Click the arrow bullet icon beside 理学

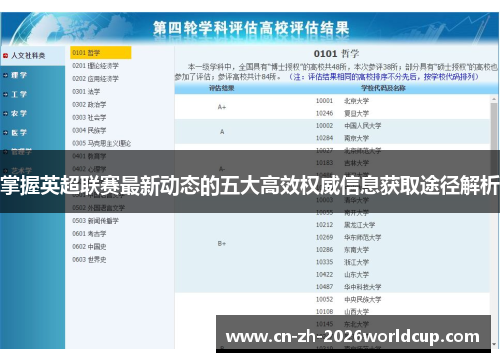[5, 75]
